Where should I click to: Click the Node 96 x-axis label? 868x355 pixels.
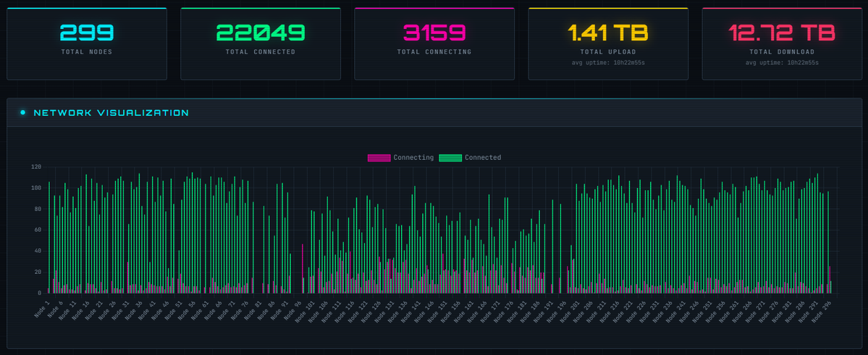(293, 309)
